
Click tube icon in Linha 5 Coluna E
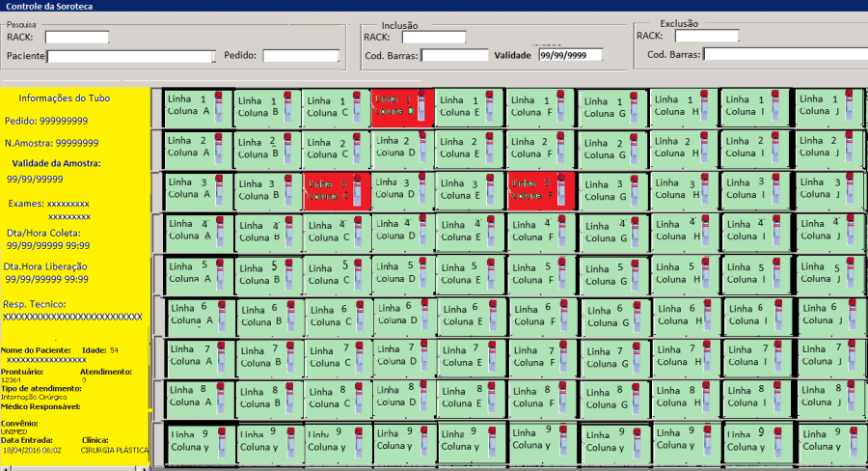point(492,275)
